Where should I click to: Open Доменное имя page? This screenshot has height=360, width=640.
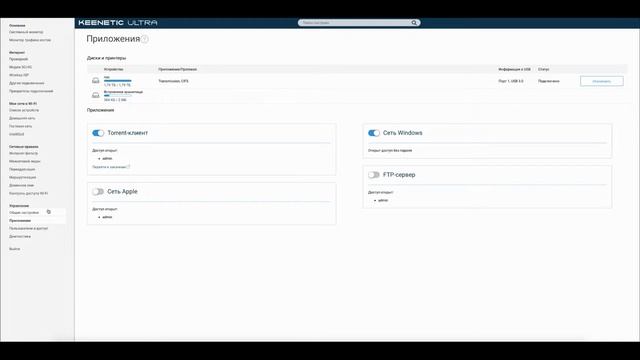[x=21, y=185]
